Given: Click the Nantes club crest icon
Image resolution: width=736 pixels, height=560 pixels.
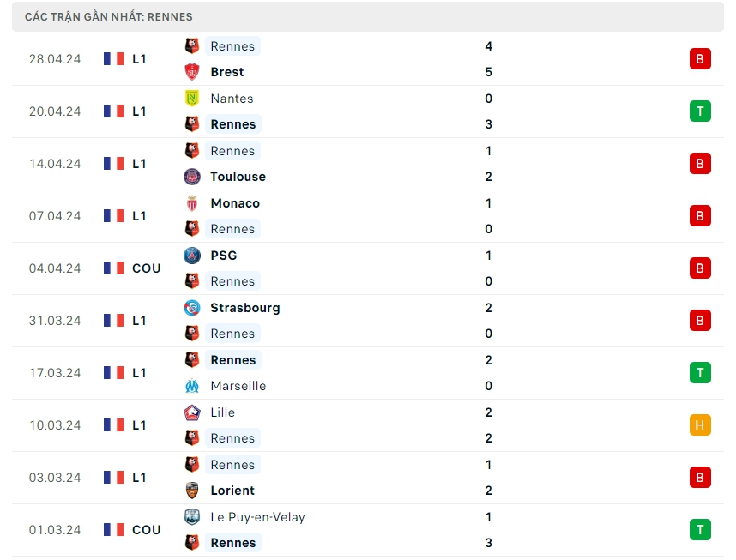Looking at the screenshot, I should pyautogui.click(x=192, y=99).
